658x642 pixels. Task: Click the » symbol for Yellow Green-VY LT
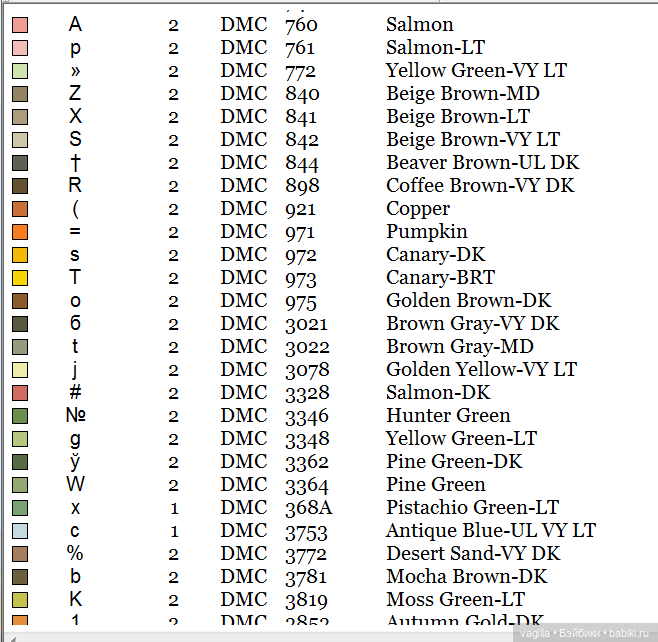pyautogui.click(x=75, y=71)
